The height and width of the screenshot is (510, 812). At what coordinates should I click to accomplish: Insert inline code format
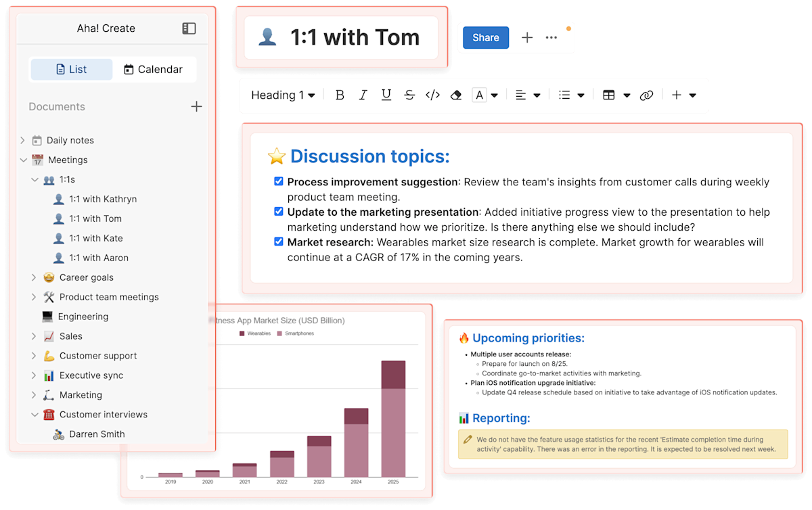click(432, 95)
